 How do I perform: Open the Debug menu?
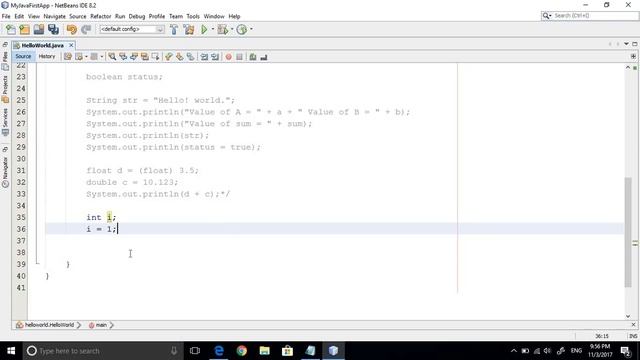[x=137, y=16]
